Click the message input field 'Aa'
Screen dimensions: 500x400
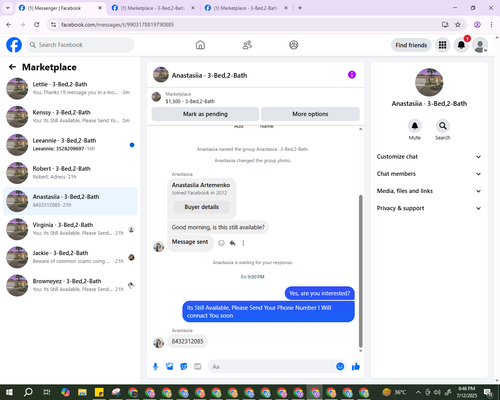[272, 367]
